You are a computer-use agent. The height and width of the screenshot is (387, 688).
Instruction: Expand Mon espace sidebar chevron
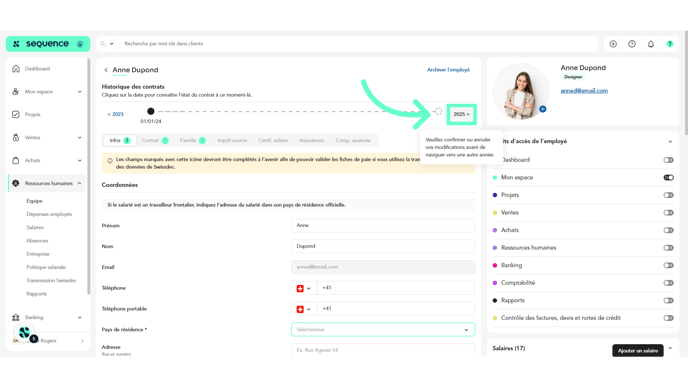click(x=79, y=92)
